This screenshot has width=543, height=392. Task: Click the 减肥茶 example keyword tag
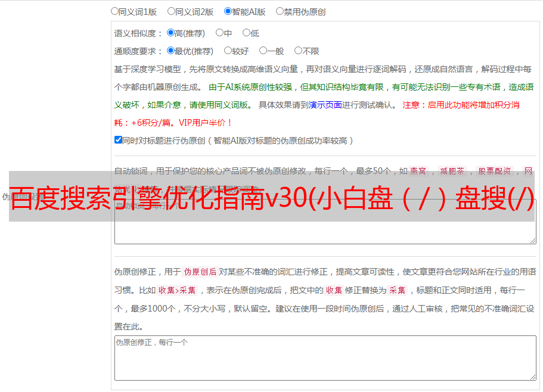452,171
